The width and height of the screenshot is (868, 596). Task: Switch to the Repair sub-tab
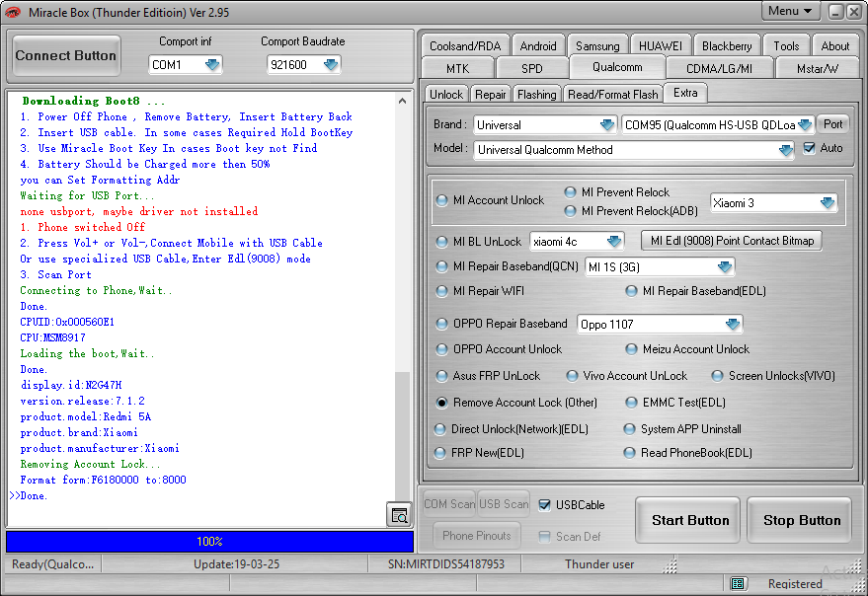coord(491,95)
